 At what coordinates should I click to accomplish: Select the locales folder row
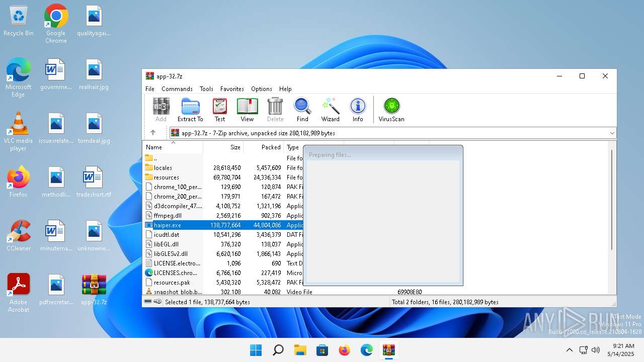(223, 168)
